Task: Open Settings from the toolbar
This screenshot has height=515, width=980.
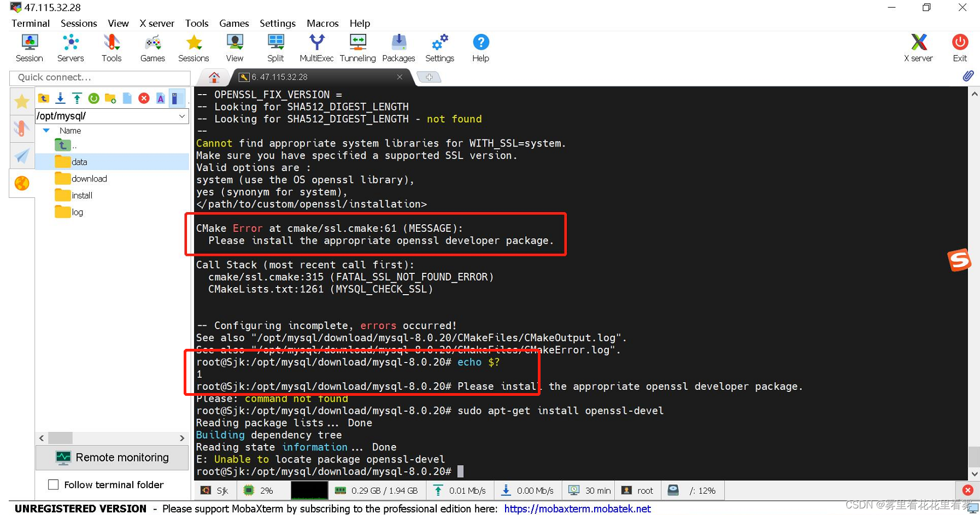Action: click(x=439, y=48)
